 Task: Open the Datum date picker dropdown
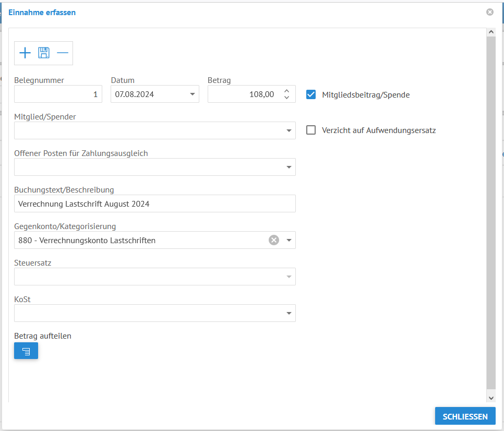pyautogui.click(x=192, y=94)
